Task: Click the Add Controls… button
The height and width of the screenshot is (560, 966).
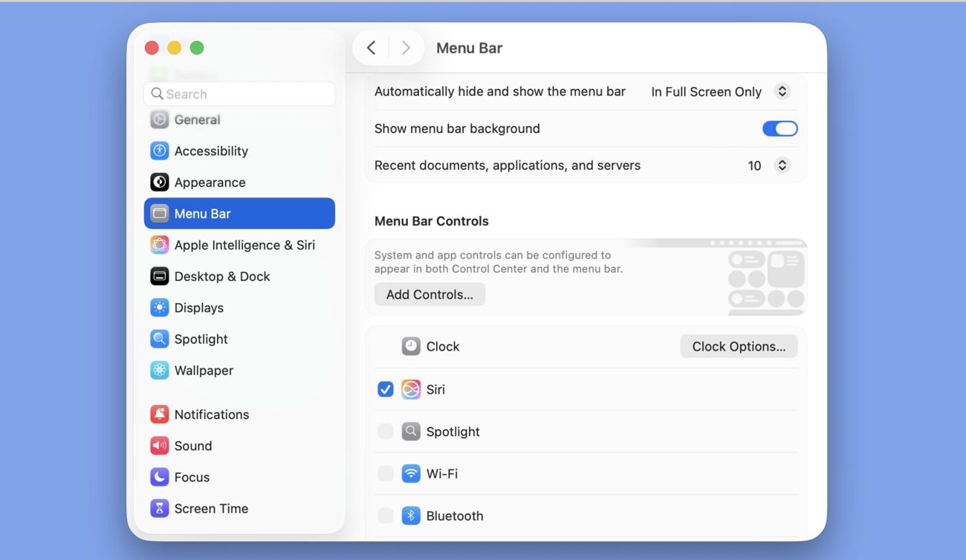Action: point(429,295)
